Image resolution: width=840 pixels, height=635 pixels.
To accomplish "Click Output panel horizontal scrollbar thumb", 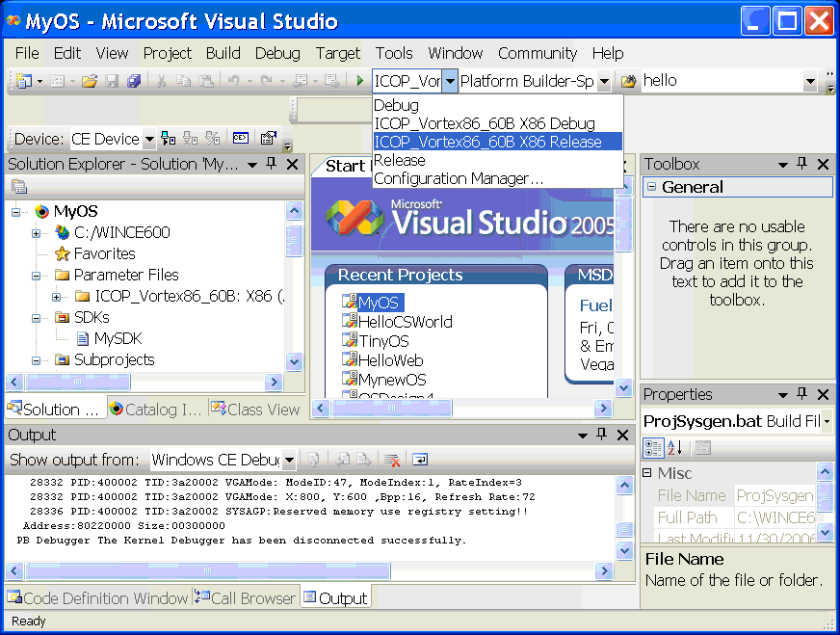I will tap(208, 571).
